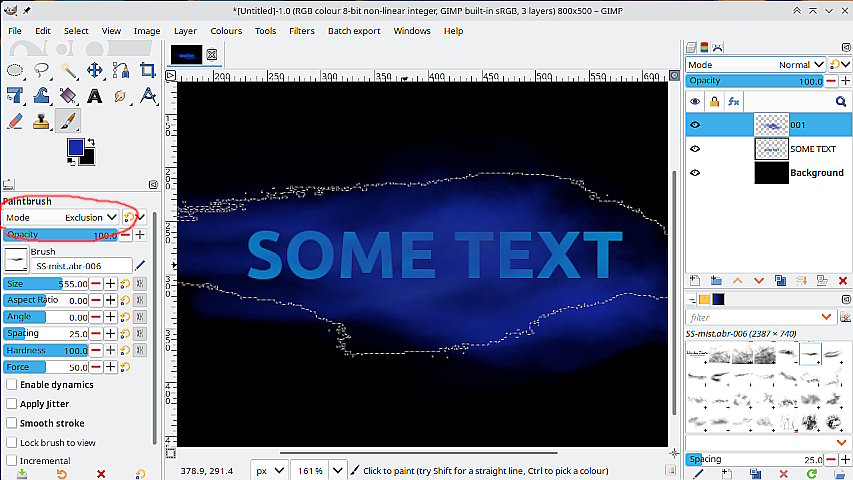Select the Bucket Fill tool

pyautogui.click(x=68, y=96)
